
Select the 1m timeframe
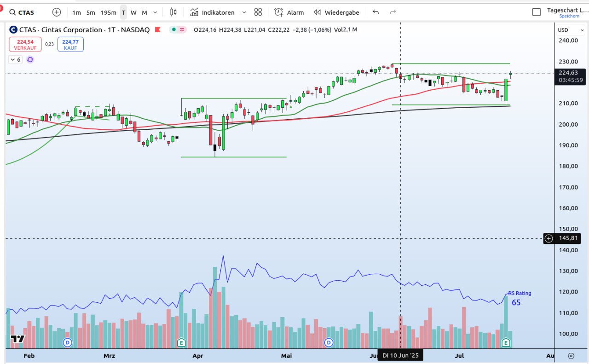click(x=76, y=12)
